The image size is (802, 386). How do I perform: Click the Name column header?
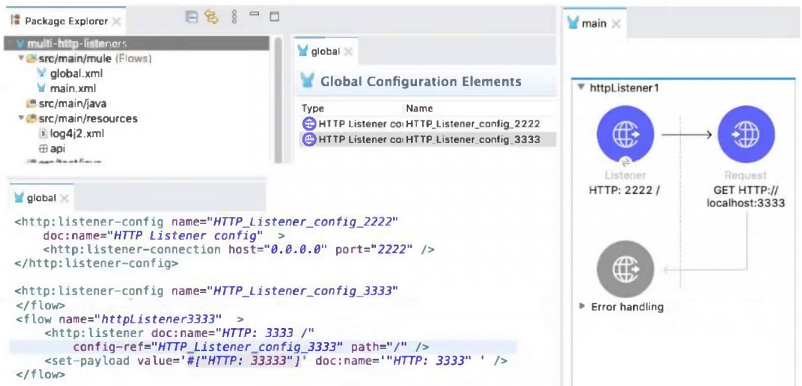tap(419, 108)
